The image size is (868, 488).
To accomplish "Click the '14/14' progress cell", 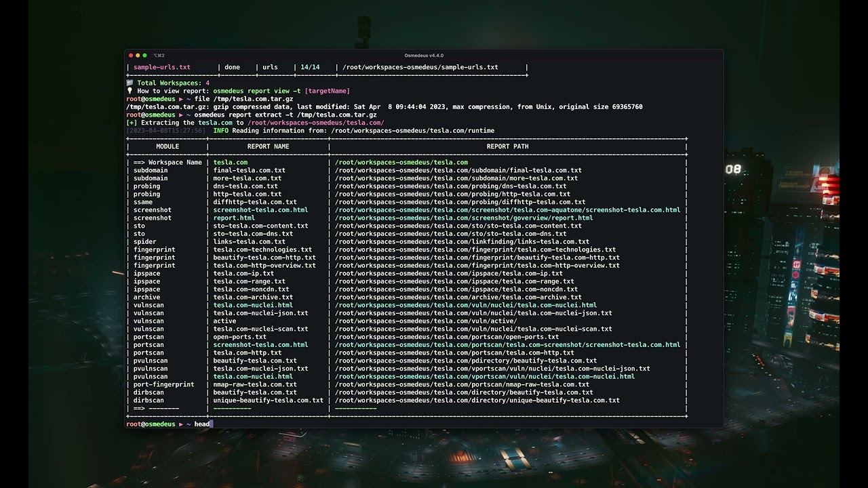I will coord(310,67).
